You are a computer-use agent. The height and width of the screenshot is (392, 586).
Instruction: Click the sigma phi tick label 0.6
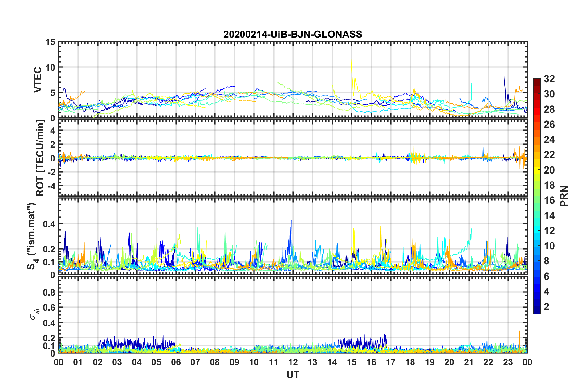pyautogui.click(x=49, y=308)
